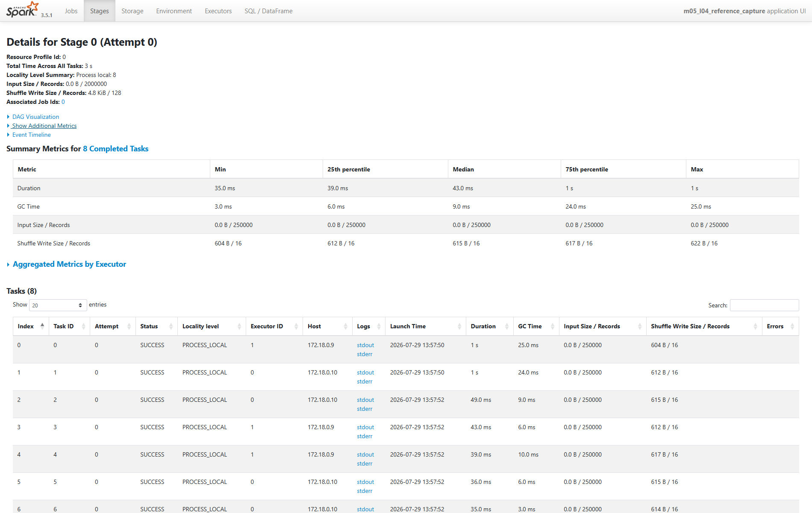Click the Details for Stage 0 heading
This screenshot has height=513, width=812.
(x=82, y=42)
